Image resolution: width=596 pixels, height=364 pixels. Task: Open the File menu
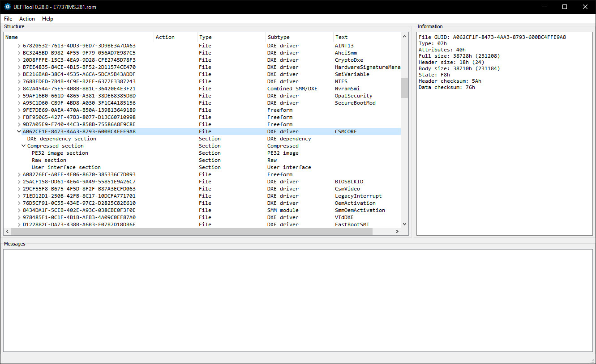click(x=8, y=19)
